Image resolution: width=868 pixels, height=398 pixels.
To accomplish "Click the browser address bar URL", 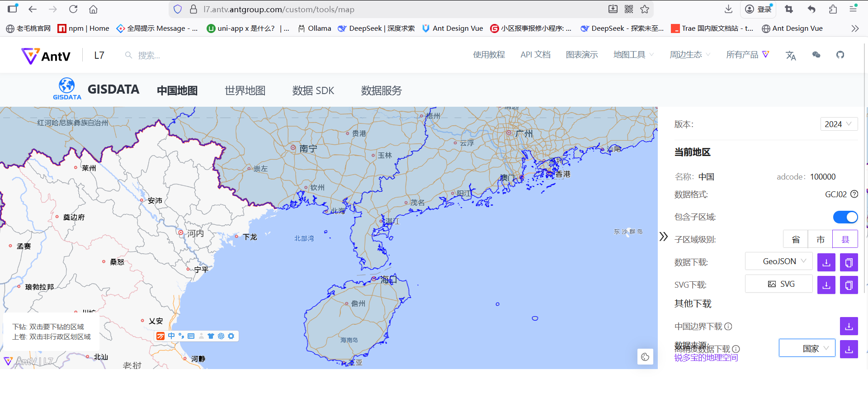I will point(279,9).
